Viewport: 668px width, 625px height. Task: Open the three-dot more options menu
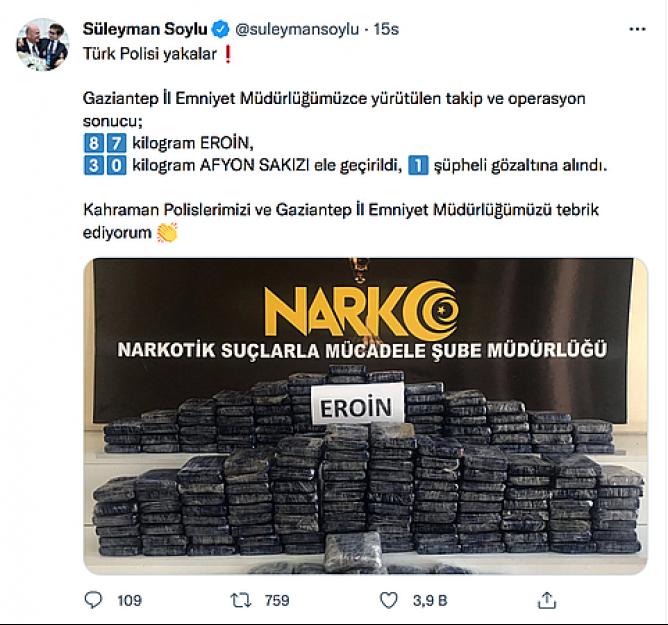pyautogui.click(x=637, y=29)
